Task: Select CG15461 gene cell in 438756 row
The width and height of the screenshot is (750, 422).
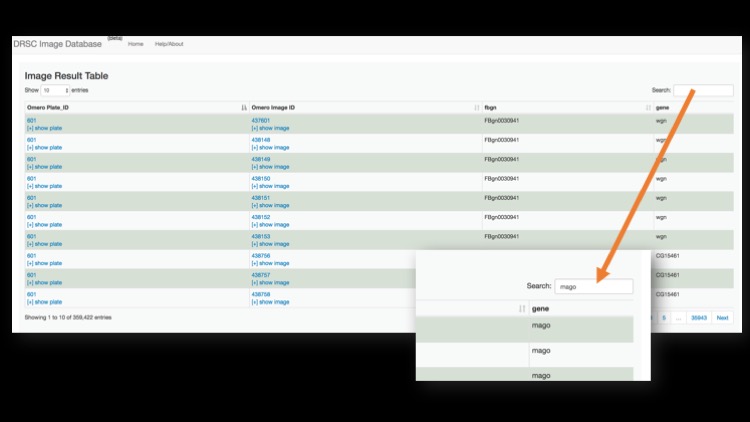Action: pyautogui.click(x=668, y=256)
